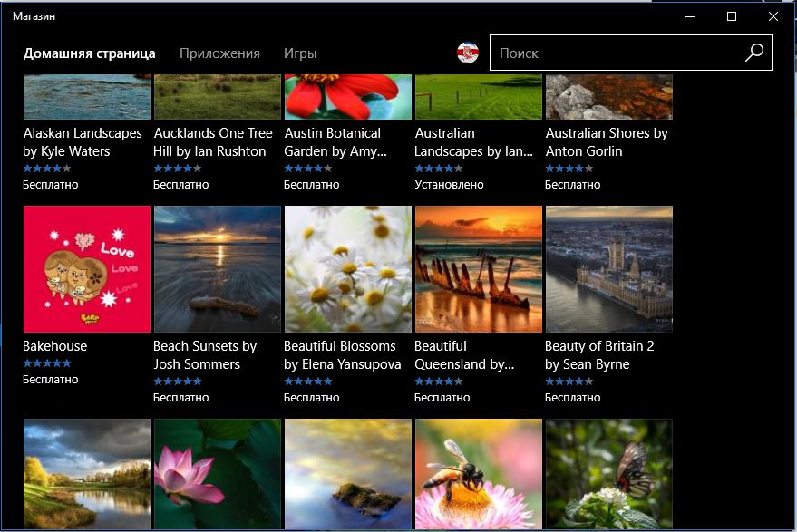Switch to Приложения tab
The width and height of the screenshot is (797, 532).
click(x=219, y=53)
